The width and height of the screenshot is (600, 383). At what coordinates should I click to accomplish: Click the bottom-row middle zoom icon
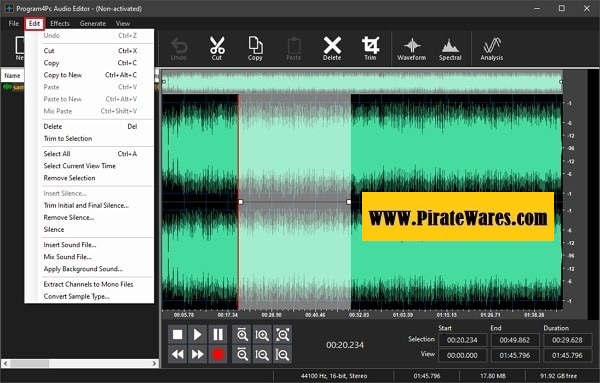(262, 355)
